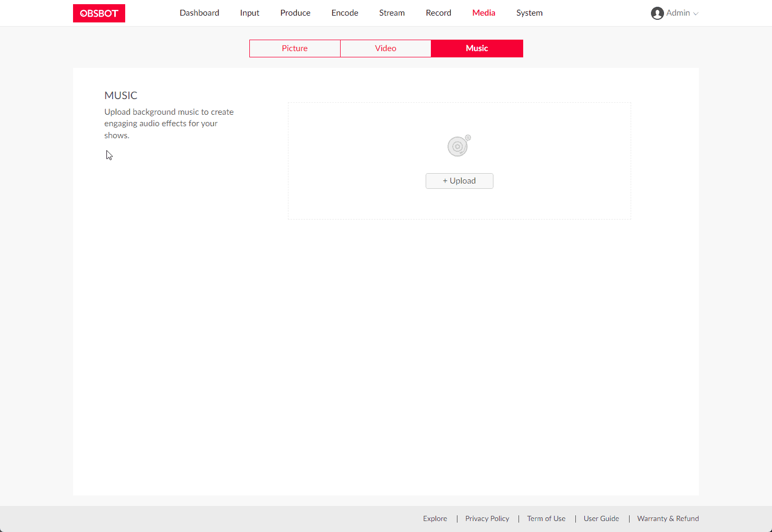Click the music disc icon
The height and width of the screenshot is (532, 772).
(x=459, y=146)
